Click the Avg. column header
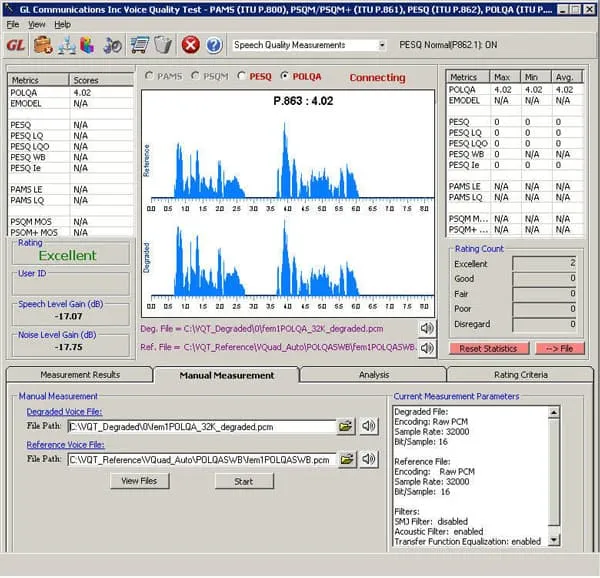This screenshot has height=578, width=600. point(567,77)
